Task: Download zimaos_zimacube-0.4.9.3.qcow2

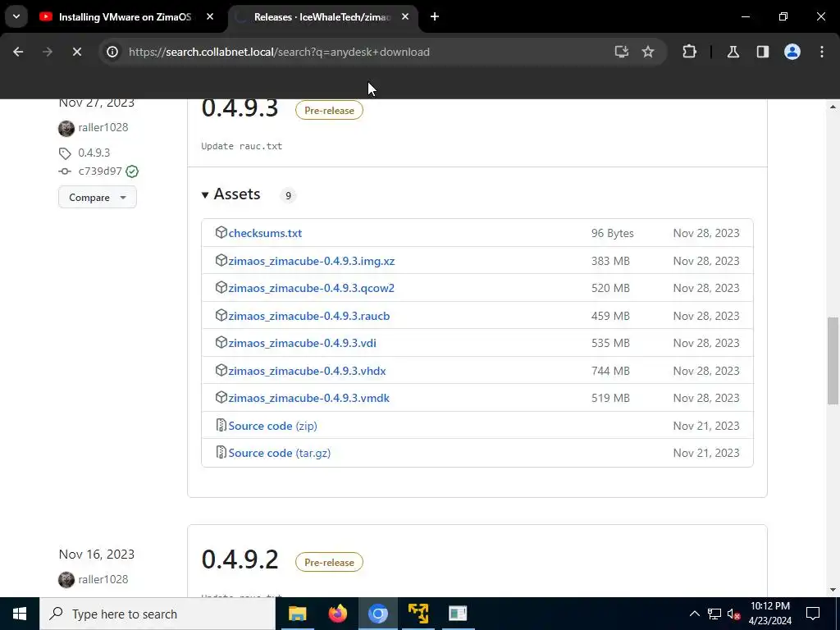Action: [x=311, y=288]
